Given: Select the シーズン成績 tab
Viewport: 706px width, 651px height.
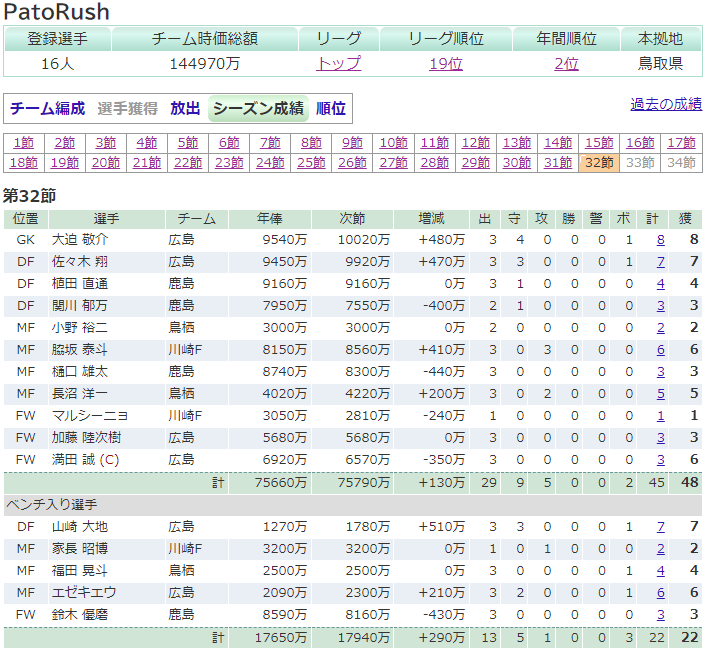Looking at the screenshot, I should 258,108.
